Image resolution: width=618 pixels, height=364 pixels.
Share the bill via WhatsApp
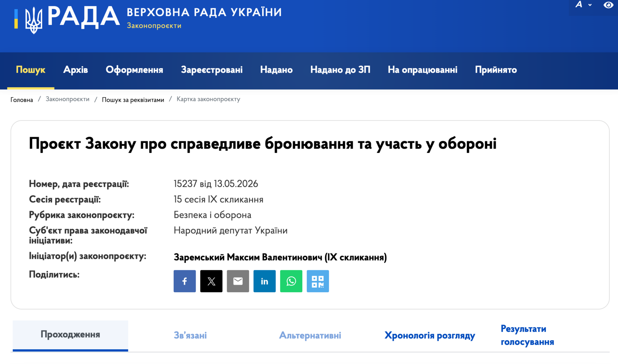tap(291, 281)
